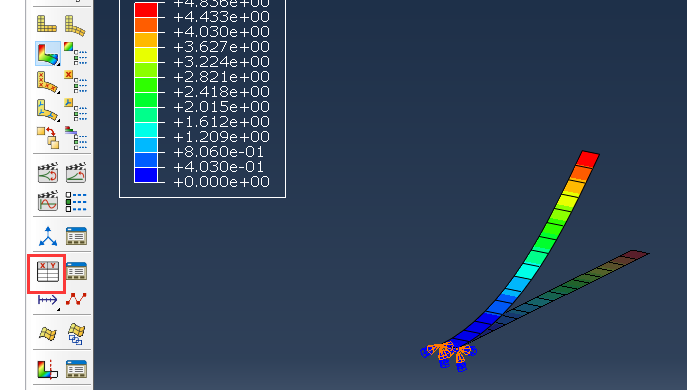Pick the red tip element of deformed beam

(587, 160)
